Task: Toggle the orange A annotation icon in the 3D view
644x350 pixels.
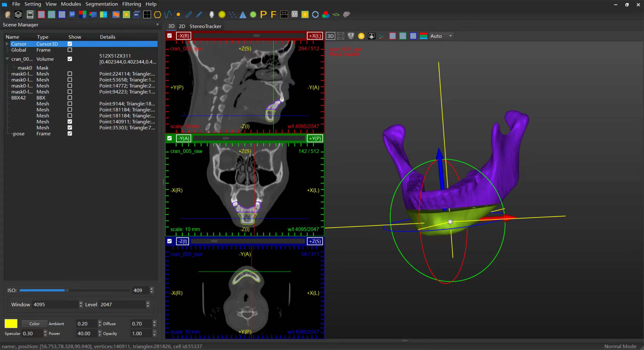Action: point(361,36)
